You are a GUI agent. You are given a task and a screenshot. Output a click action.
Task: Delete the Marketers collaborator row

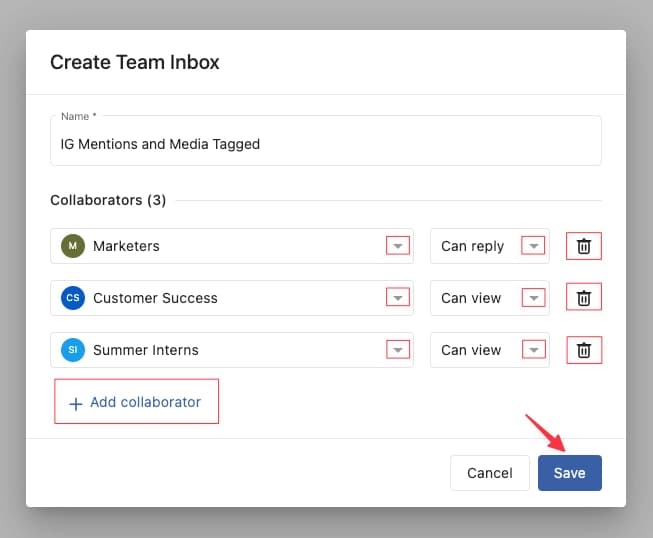pos(584,246)
